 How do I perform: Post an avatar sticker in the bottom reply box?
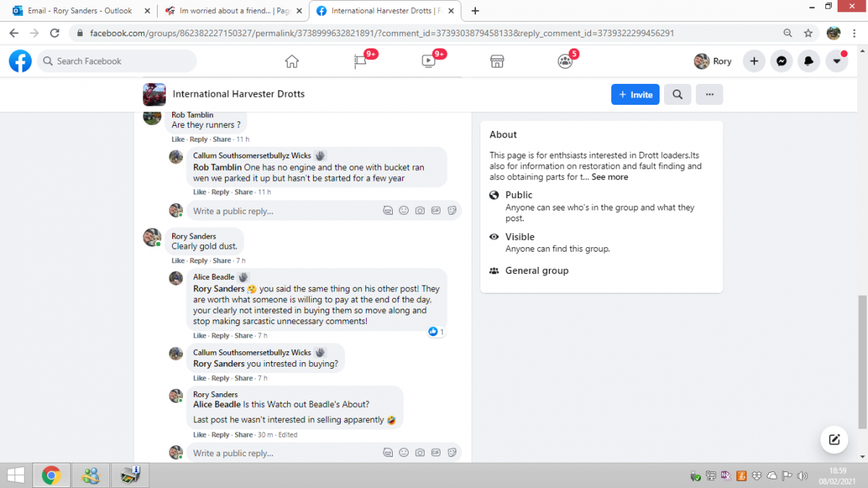click(x=388, y=453)
